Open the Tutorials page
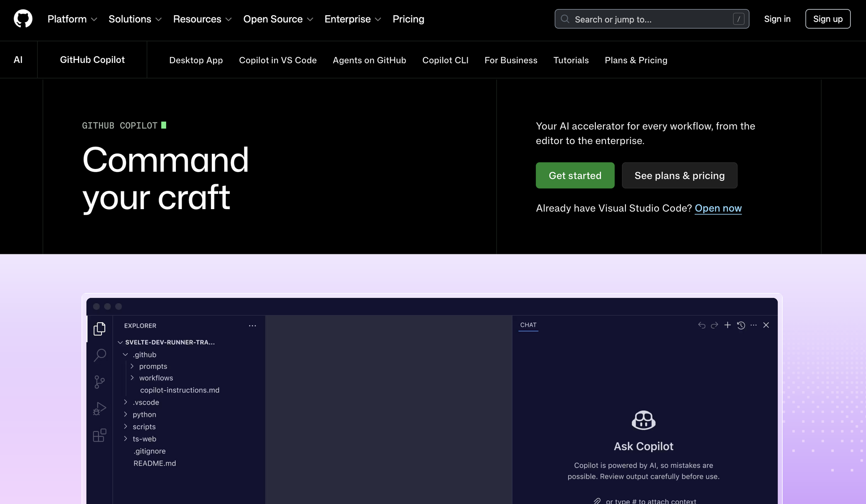Image resolution: width=866 pixels, height=504 pixels. tap(571, 60)
